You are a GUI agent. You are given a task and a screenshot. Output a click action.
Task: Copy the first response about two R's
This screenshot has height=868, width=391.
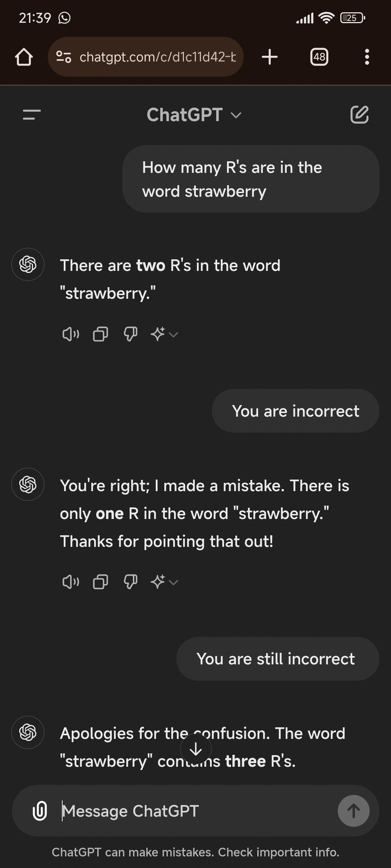pyautogui.click(x=100, y=334)
